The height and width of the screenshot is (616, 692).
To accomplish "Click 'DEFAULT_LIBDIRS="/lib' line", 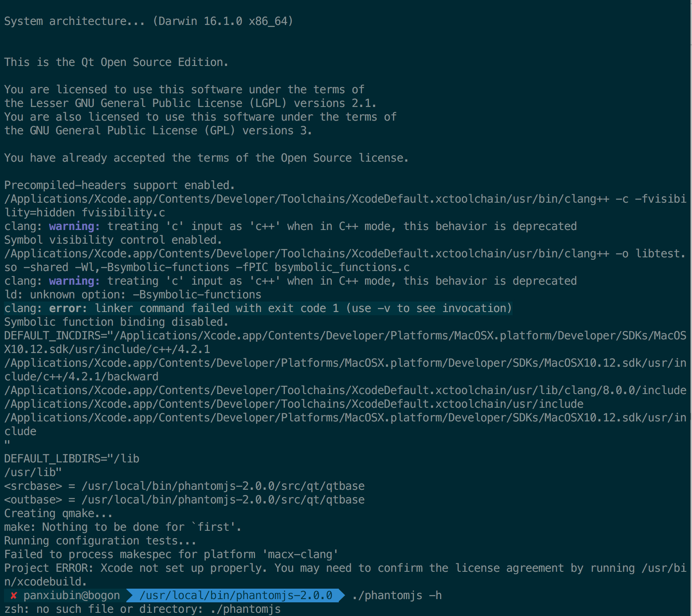I will [72, 459].
